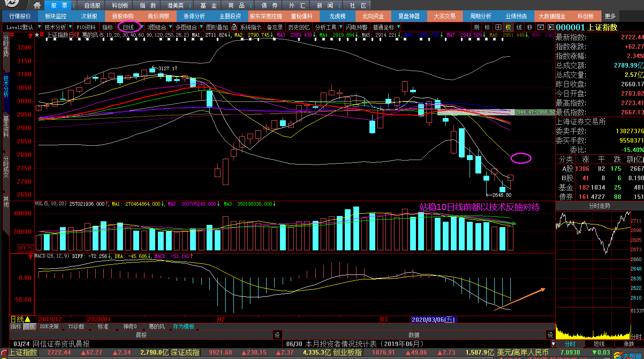Open 闪电预警 tool
The width and height of the screenshot is (644, 359).
[x=357, y=27]
